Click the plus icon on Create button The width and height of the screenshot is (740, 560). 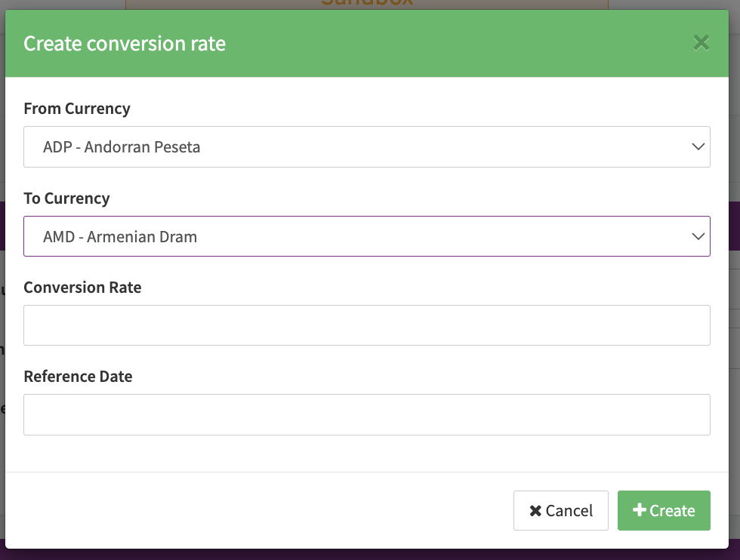[x=639, y=510]
